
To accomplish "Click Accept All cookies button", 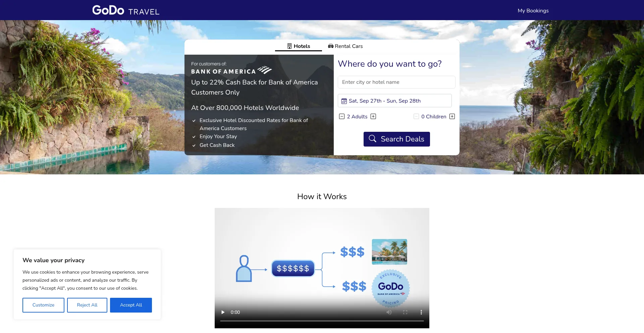I will [131, 305].
